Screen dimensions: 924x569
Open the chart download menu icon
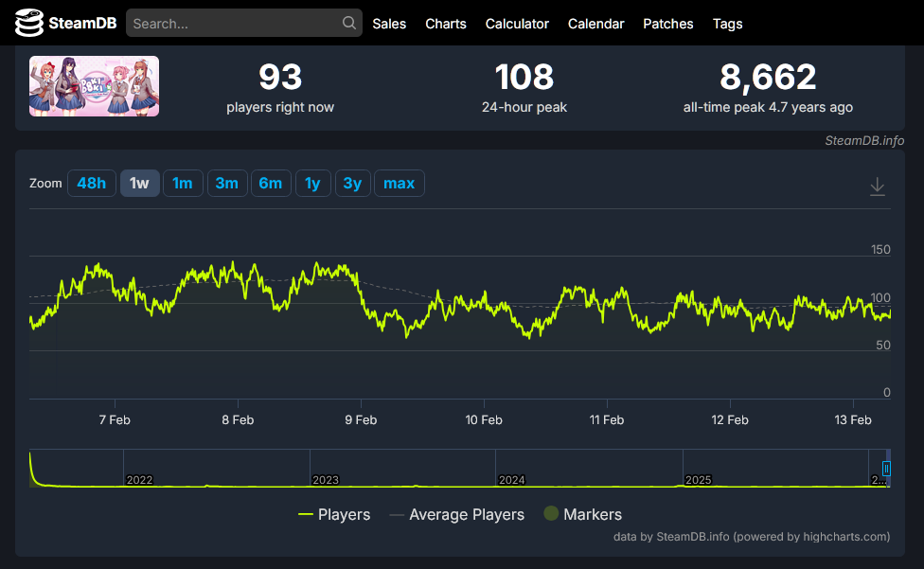coord(877,187)
